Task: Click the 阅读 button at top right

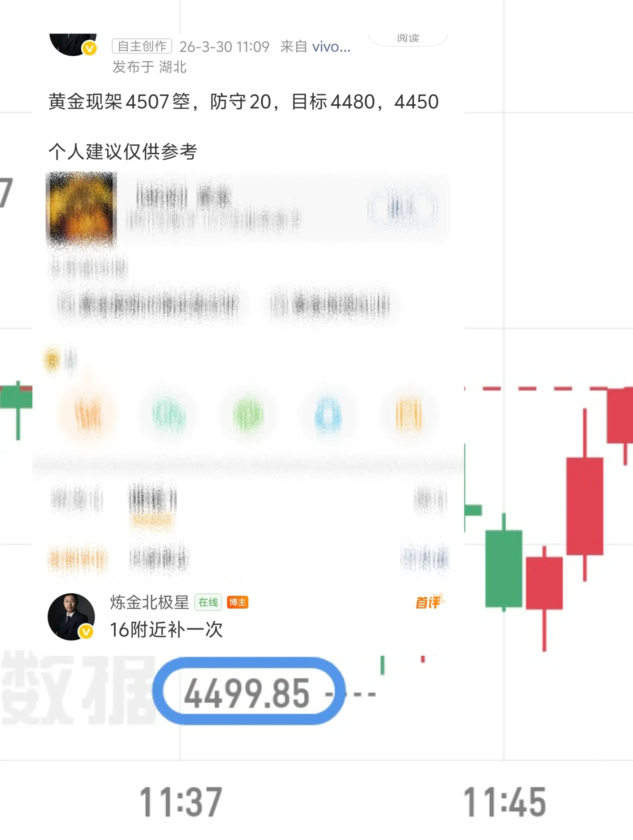Action: click(x=408, y=38)
